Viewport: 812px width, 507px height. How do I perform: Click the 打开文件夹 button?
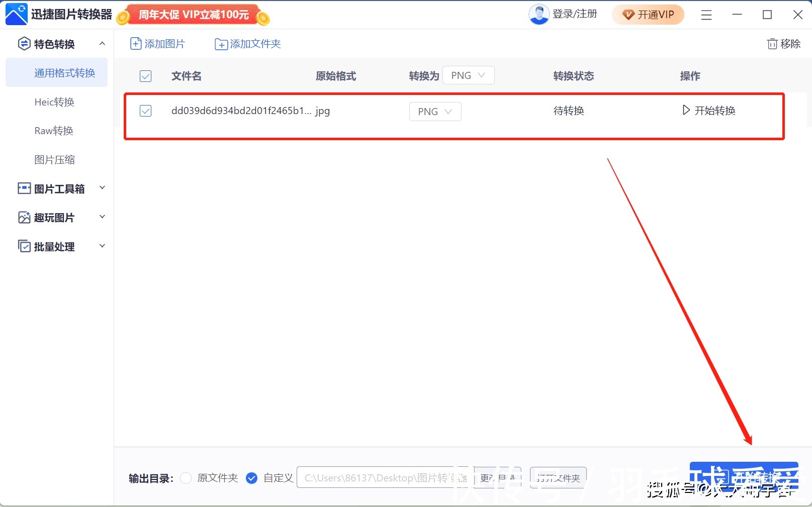[x=558, y=477]
